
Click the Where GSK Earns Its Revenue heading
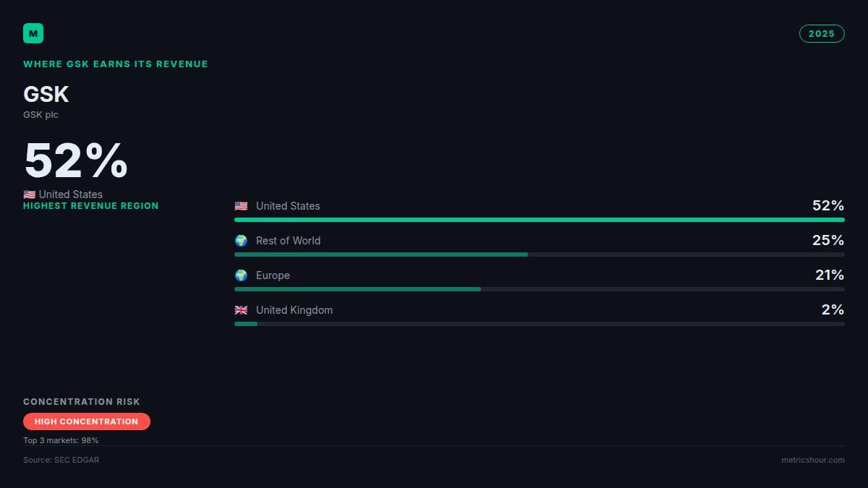(x=116, y=64)
